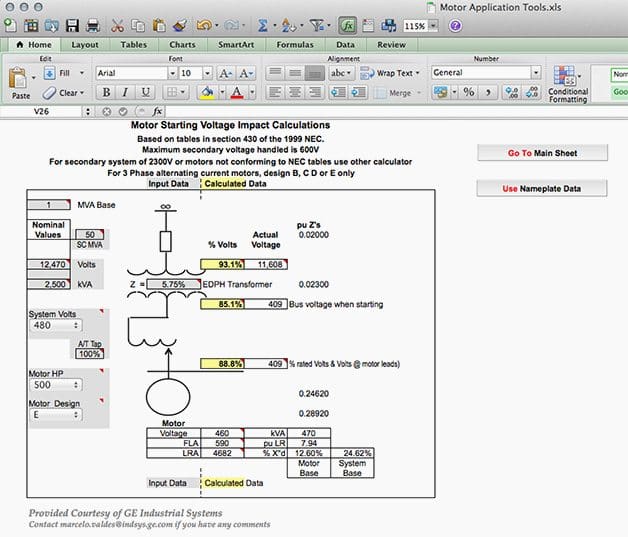Click the Save floppy disk icon
This screenshot has height=537, width=628.
pos(73,25)
